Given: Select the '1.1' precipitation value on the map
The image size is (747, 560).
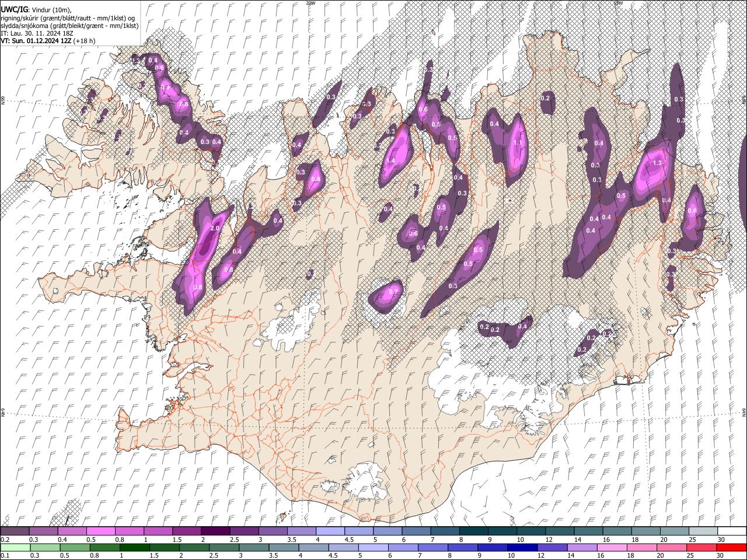Looking at the screenshot, I should (x=517, y=143).
